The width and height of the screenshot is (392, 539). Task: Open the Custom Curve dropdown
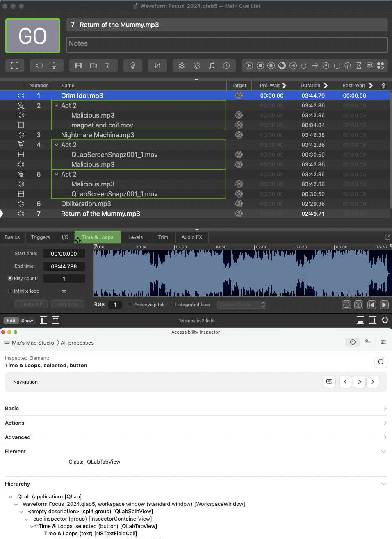point(242,305)
